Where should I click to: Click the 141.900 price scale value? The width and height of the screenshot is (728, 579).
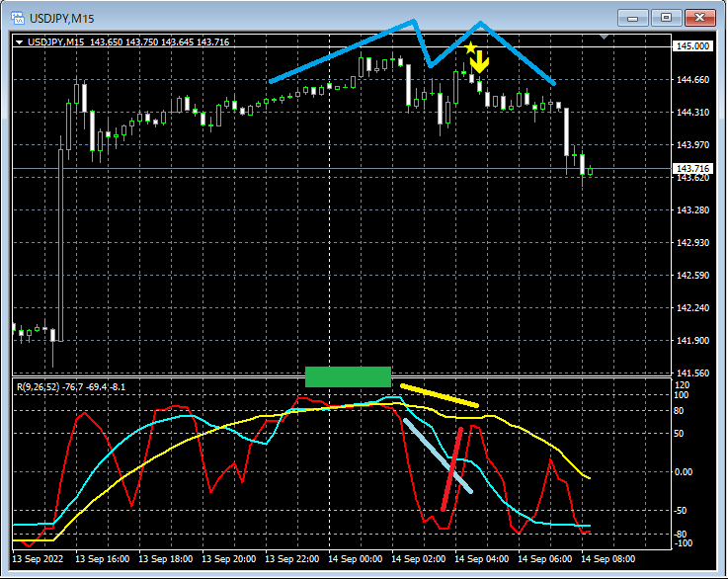point(692,340)
